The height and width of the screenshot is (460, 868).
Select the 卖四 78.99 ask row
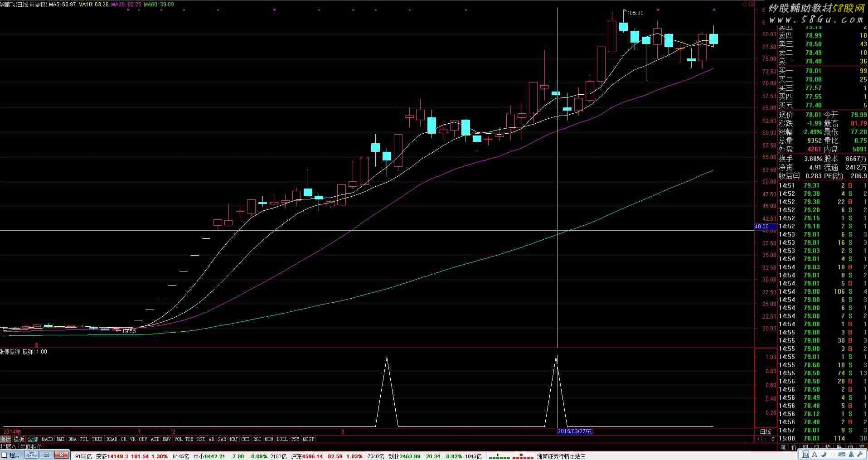coord(823,35)
